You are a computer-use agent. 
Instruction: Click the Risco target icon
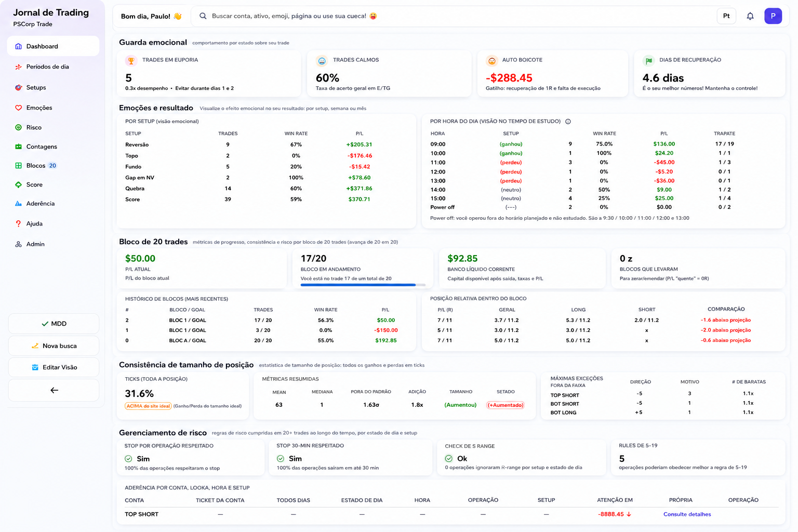tap(19, 127)
